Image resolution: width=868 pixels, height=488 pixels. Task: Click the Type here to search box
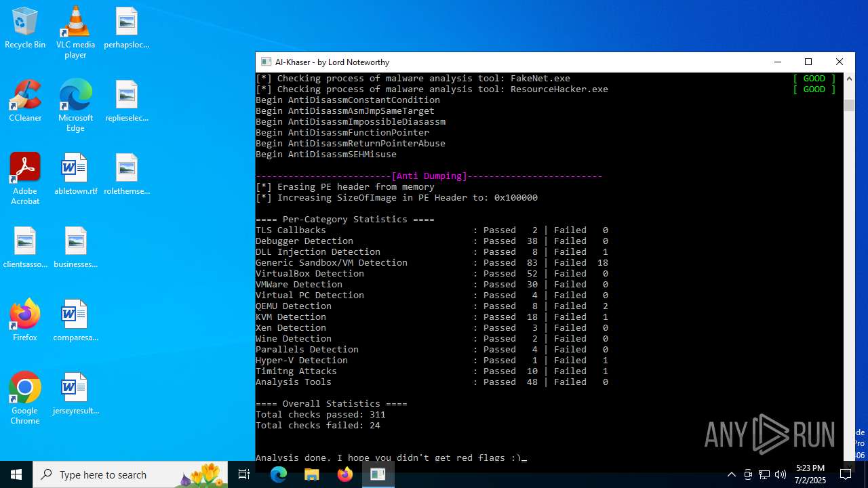tap(131, 474)
